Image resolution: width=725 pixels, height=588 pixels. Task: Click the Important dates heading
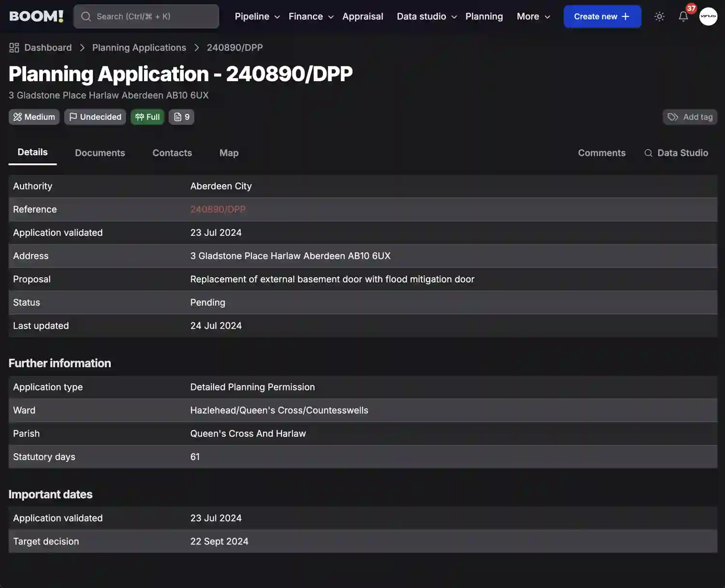click(x=50, y=494)
